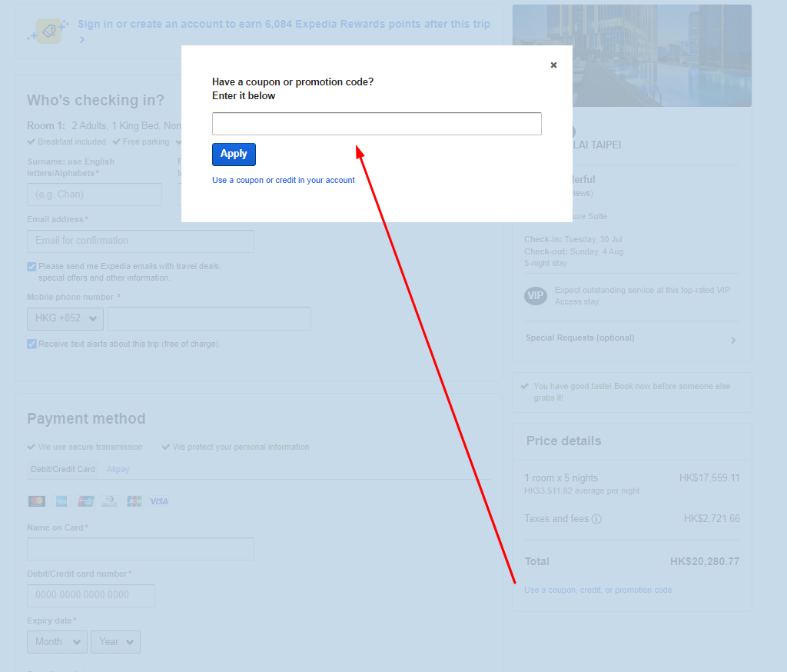Screen dimensions: 787x672
Task: Disable the receive text alerts checkbox
Action: [32, 344]
